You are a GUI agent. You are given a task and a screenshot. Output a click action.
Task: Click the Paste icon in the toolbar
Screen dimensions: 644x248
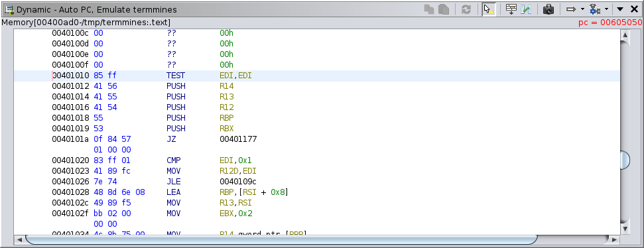coord(444,9)
